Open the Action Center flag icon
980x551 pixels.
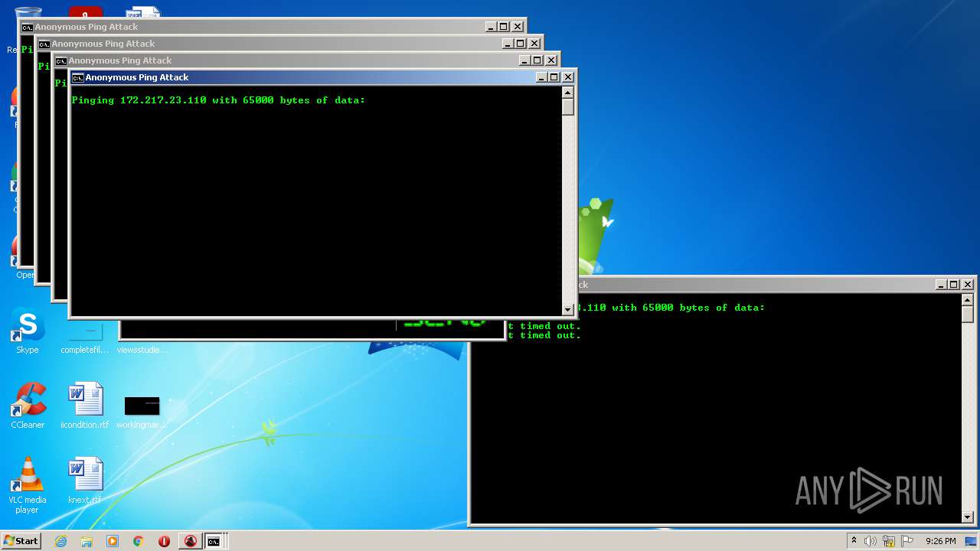(907, 541)
